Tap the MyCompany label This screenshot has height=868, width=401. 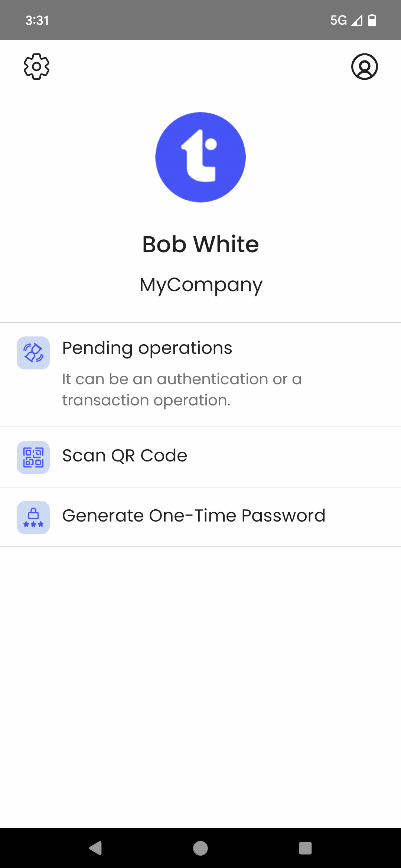[x=200, y=285]
